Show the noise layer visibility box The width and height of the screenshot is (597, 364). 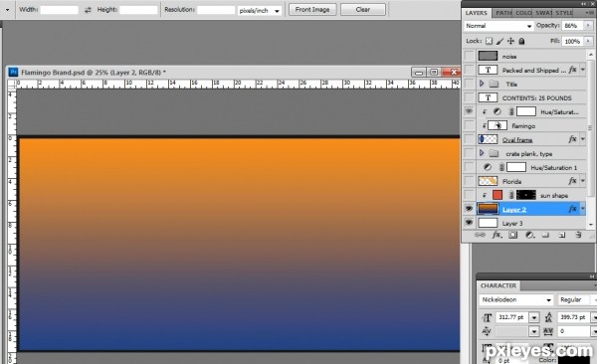[x=469, y=56]
